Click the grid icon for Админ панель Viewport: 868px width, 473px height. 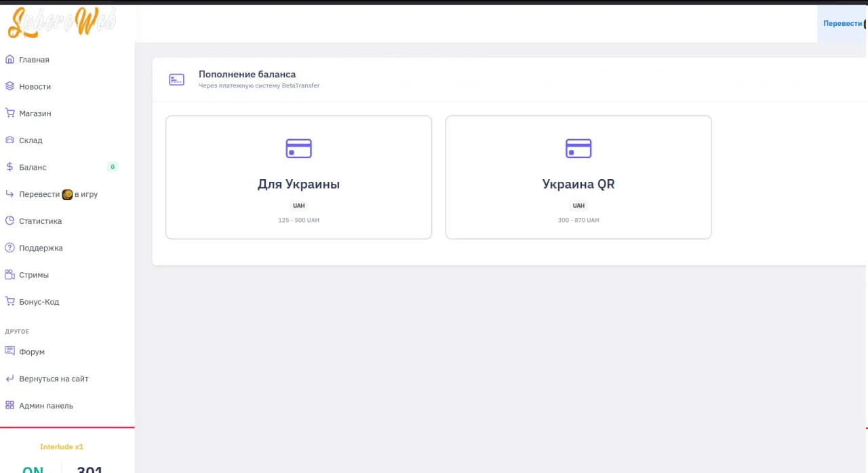pos(9,406)
